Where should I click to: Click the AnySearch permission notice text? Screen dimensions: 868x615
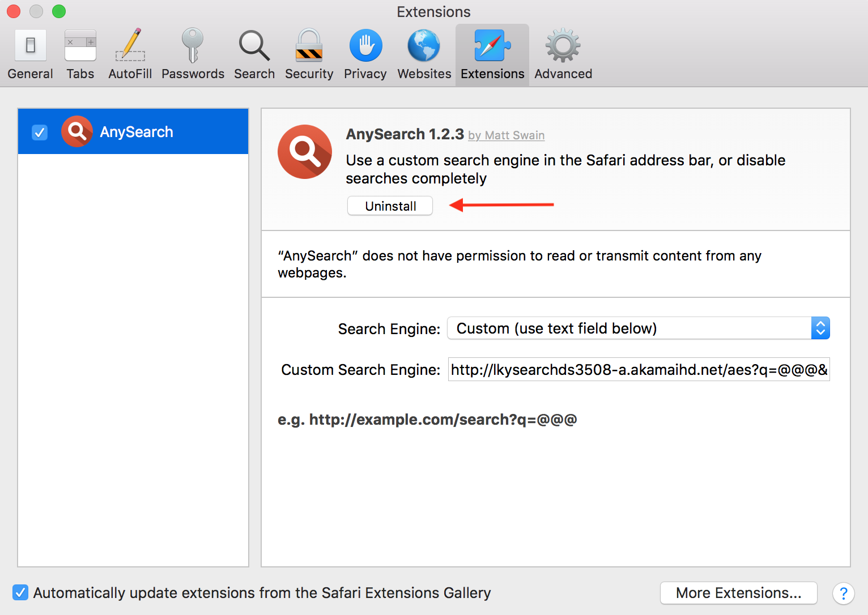(x=520, y=264)
